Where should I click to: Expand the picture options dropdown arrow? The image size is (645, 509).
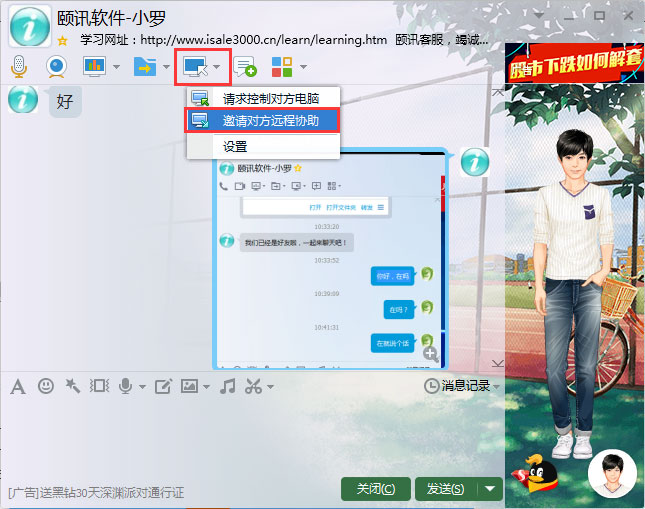[x=206, y=387]
